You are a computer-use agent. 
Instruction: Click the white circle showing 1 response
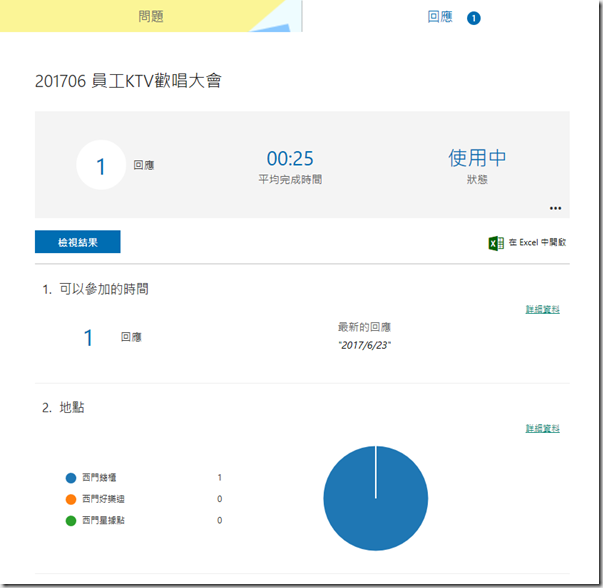101,166
